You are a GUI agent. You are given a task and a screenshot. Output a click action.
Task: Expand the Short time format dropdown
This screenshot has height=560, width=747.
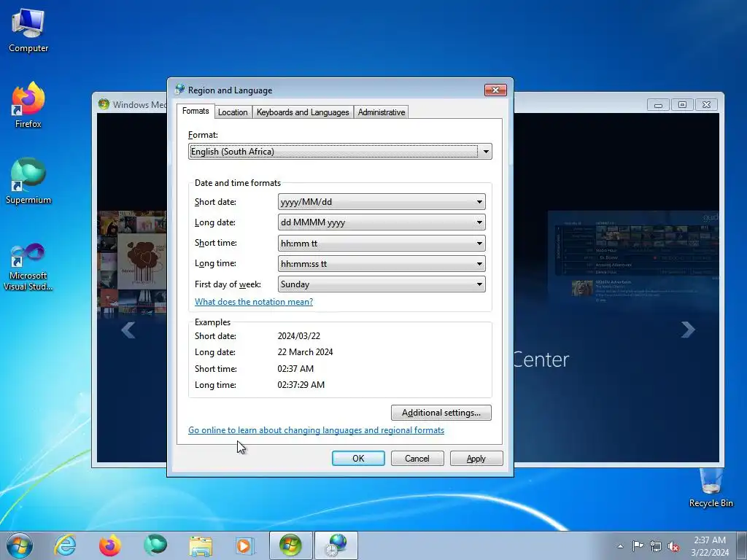[x=382, y=244]
